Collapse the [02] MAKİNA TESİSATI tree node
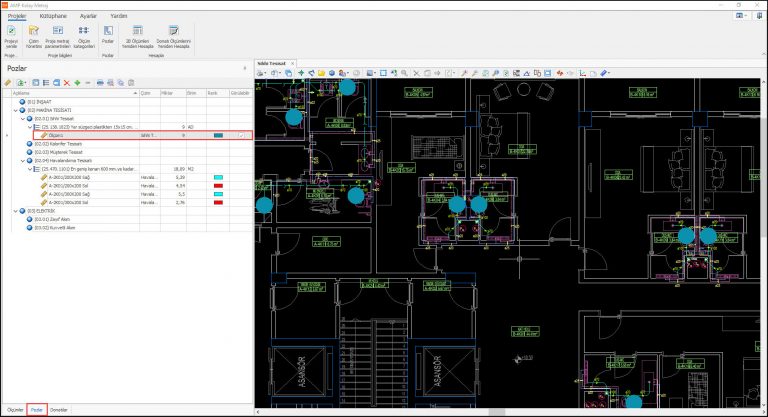Screen dimensions: 768x417 [x=15, y=110]
